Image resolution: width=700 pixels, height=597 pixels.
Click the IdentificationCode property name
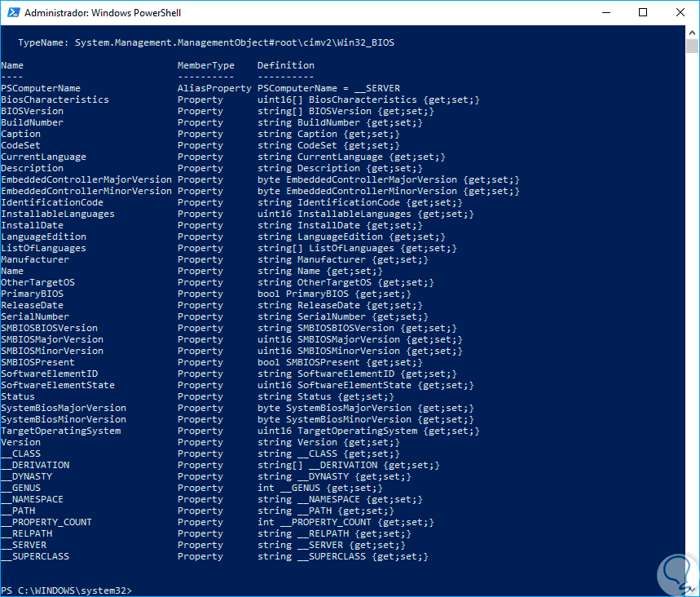52,202
